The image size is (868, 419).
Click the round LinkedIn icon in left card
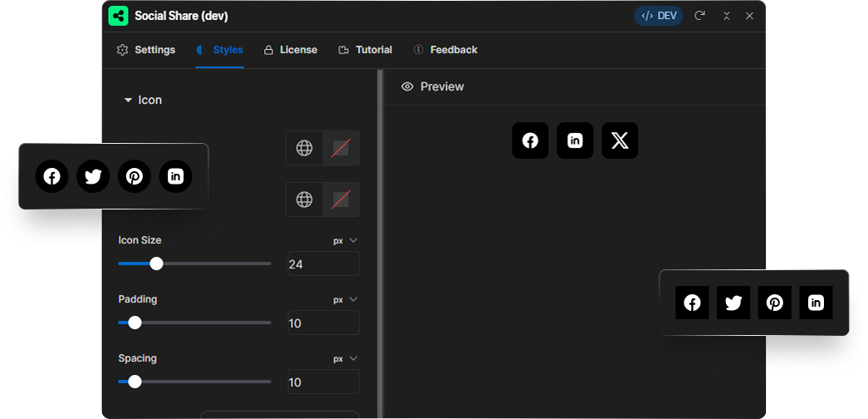click(175, 177)
